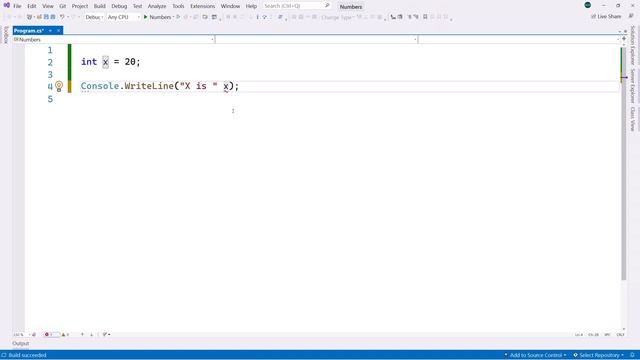Image resolution: width=640 pixels, height=360 pixels.
Task: Click the feedback icon right of Live Share
Action: 631,16
